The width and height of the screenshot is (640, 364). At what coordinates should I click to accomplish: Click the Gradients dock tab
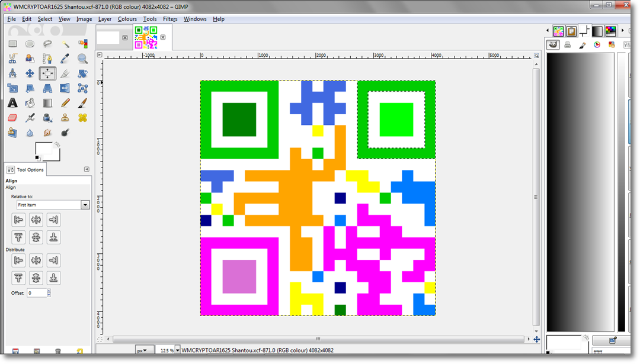click(x=597, y=31)
